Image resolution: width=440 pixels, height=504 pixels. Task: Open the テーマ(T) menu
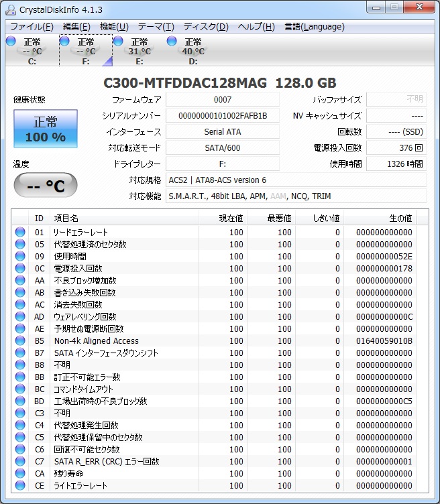tap(156, 26)
